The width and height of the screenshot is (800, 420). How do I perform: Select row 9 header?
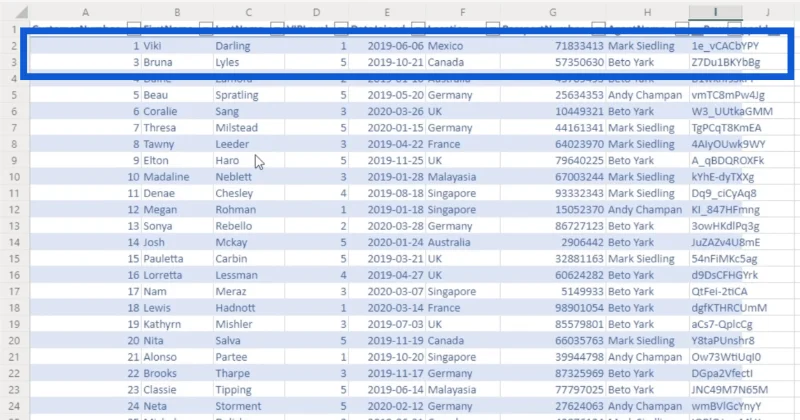click(14, 160)
